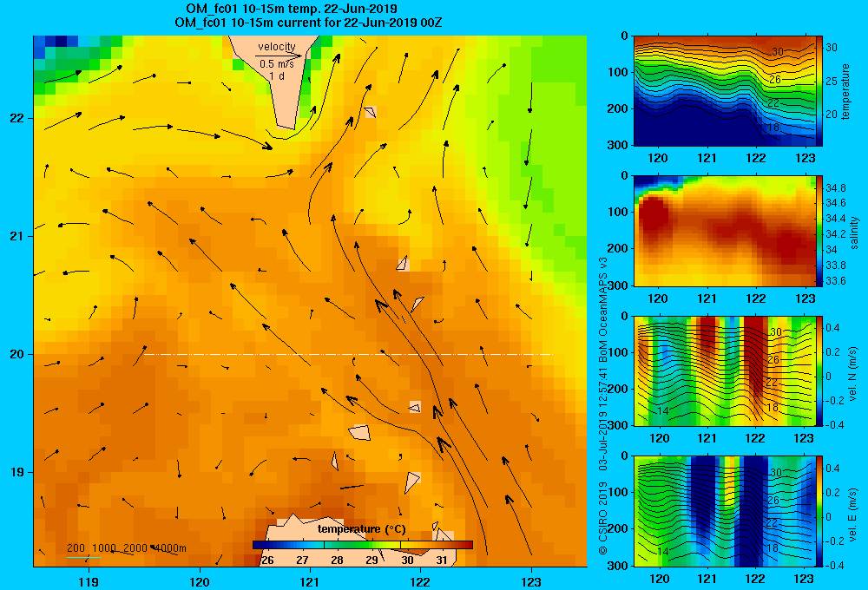Click latitude label 21 on the main map axis
The width and height of the screenshot is (868, 590).
point(17,236)
